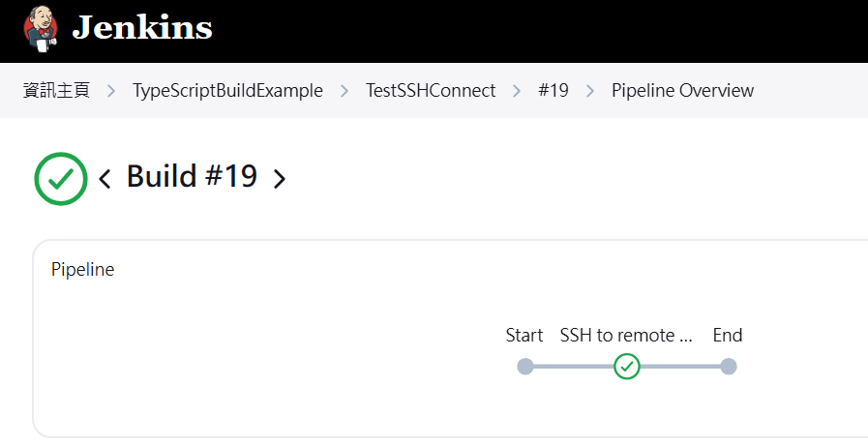Expand chevron after TestSSHConnect breadcrumb

(517, 91)
